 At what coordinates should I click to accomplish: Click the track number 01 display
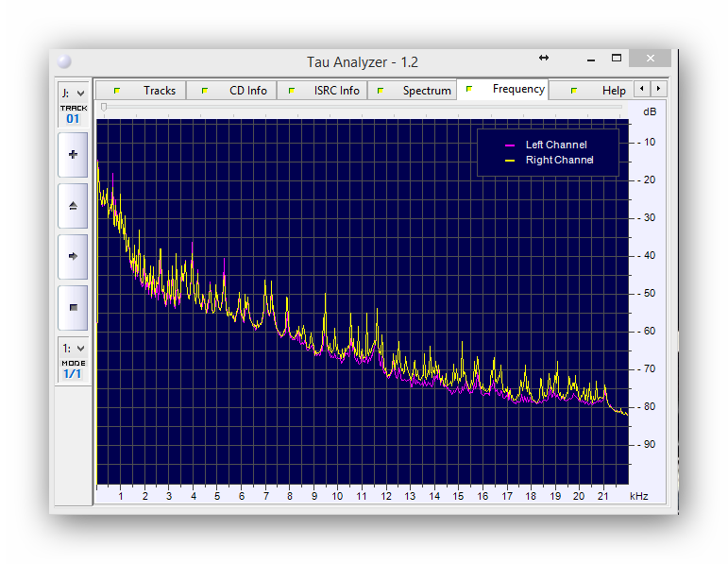coord(73,119)
